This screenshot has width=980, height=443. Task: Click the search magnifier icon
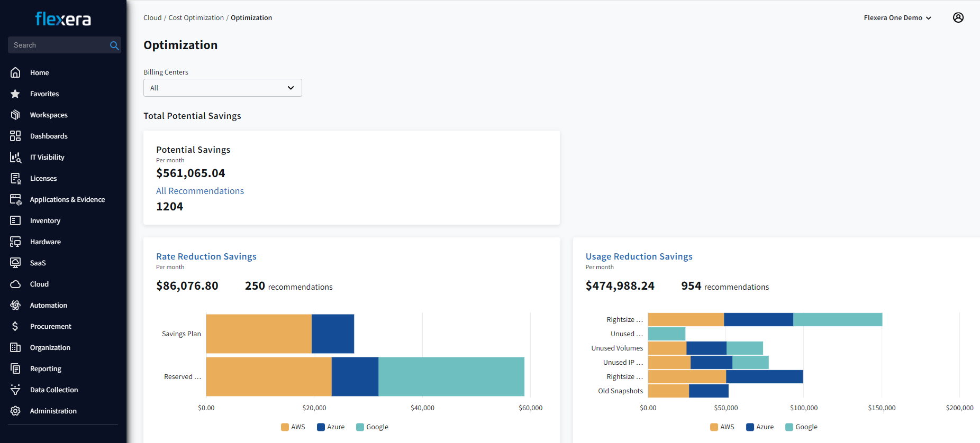[x=114, y=45]
